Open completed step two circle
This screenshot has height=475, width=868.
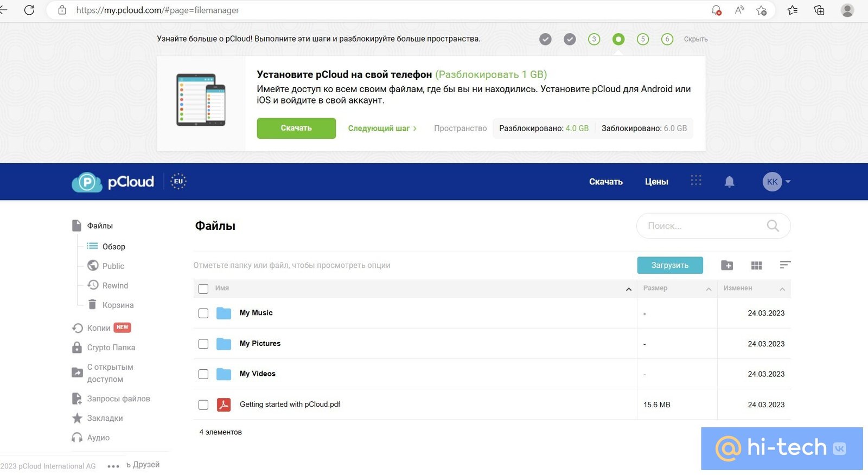click(570, 39)
